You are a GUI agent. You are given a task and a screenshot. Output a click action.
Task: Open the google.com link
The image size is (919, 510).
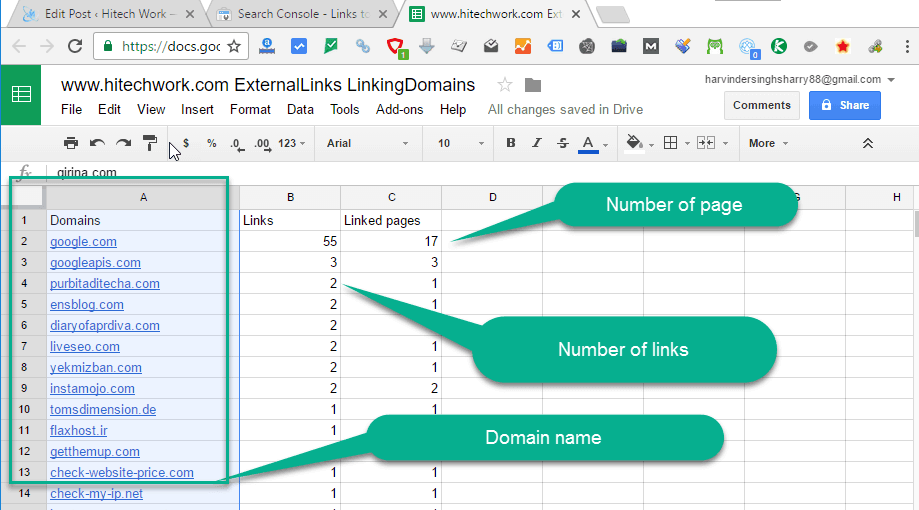pyautogui.click(x=83, y=242)
